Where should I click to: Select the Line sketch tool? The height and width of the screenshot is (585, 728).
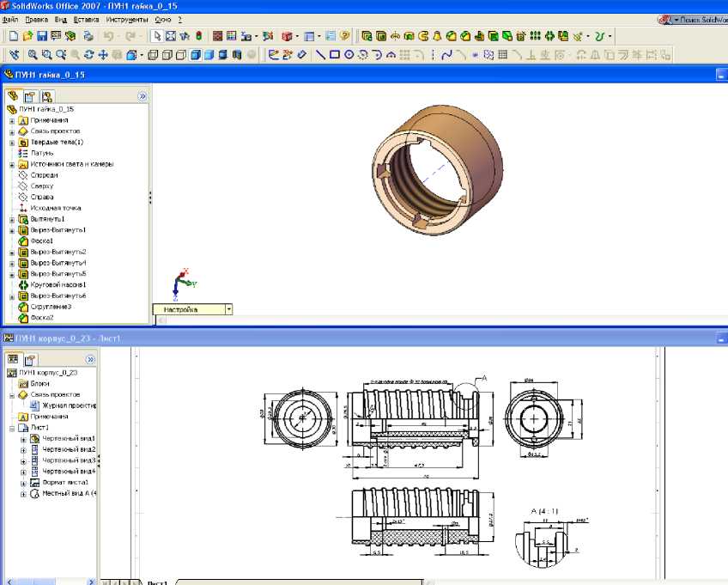pyautogui.click(x=319, y=55)
